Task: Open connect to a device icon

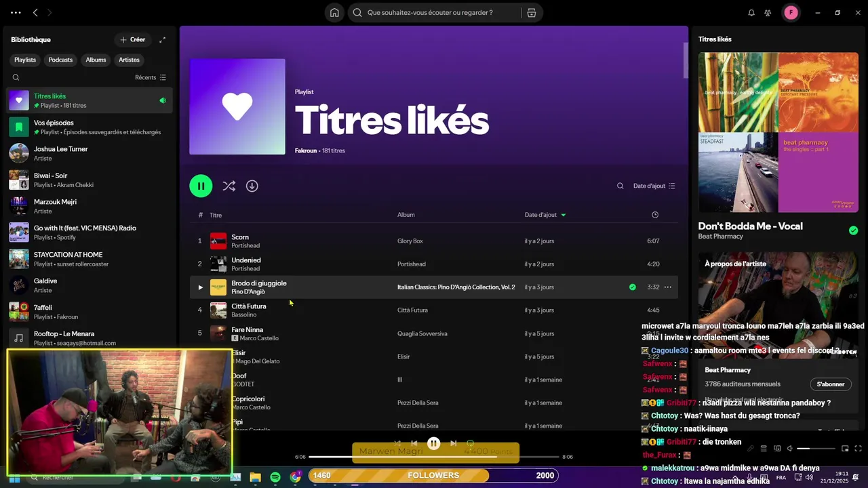Action: [x=777, y=449]
